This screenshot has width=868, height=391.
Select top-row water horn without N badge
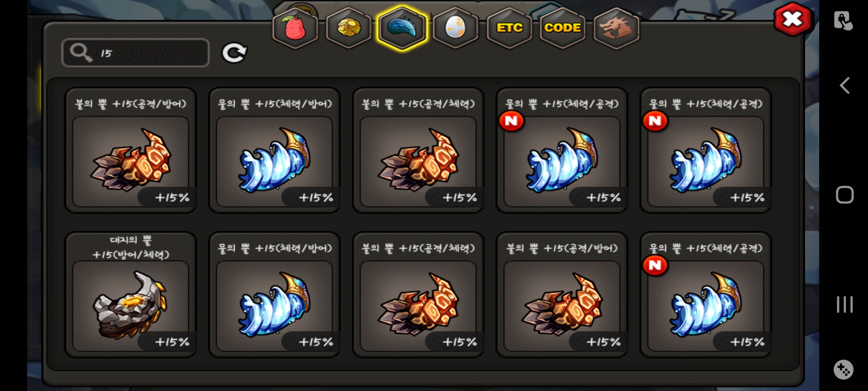tap(275, 150)
